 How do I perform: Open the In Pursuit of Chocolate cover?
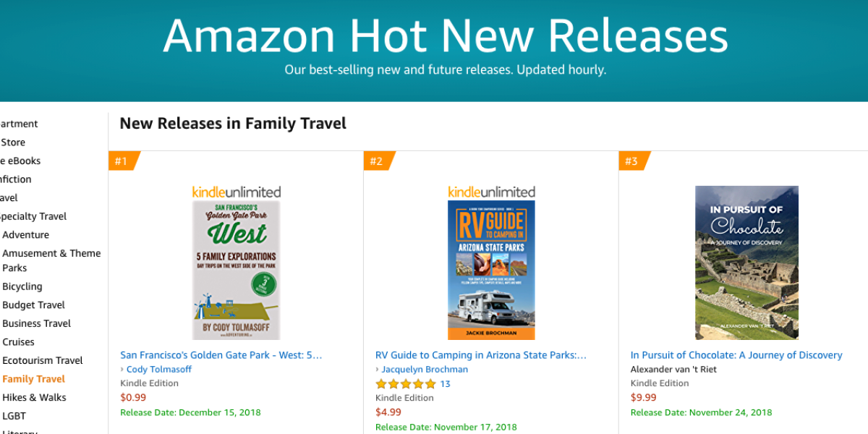click(x=746, y=263)
